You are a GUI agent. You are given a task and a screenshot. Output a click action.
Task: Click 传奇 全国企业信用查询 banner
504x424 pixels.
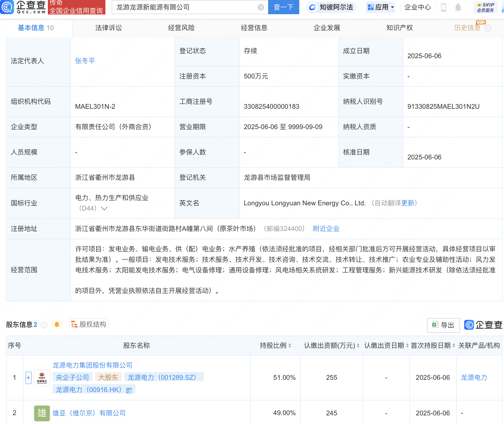[76, 7]
